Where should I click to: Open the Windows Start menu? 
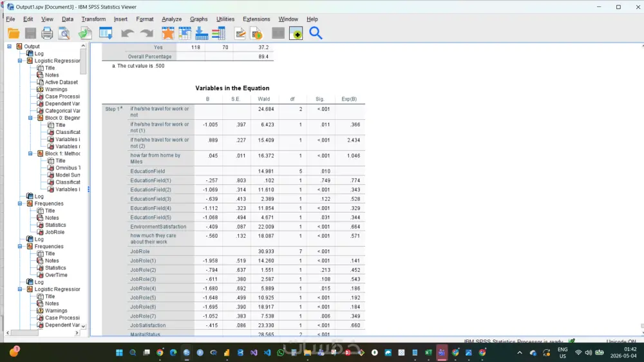(x=119, y=352)
